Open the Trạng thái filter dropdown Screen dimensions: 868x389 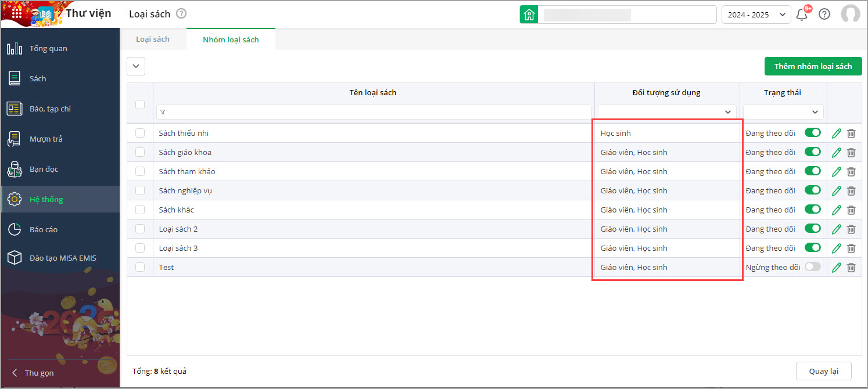pos(783,112)
